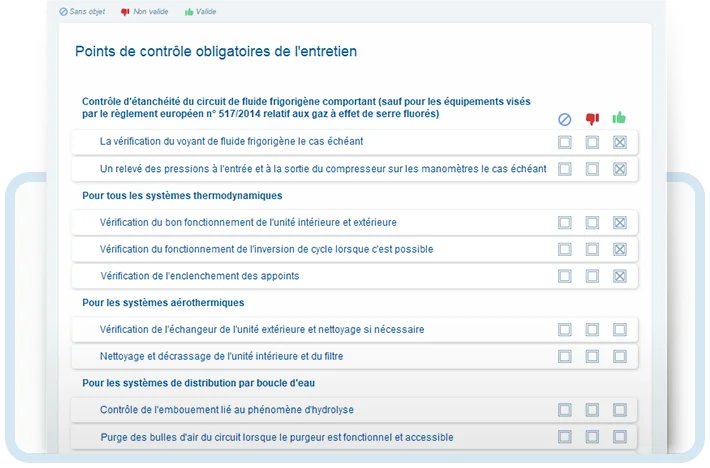Click the Sans objet legend icon at top
This screenshot has width=710, height=468.
63,12
